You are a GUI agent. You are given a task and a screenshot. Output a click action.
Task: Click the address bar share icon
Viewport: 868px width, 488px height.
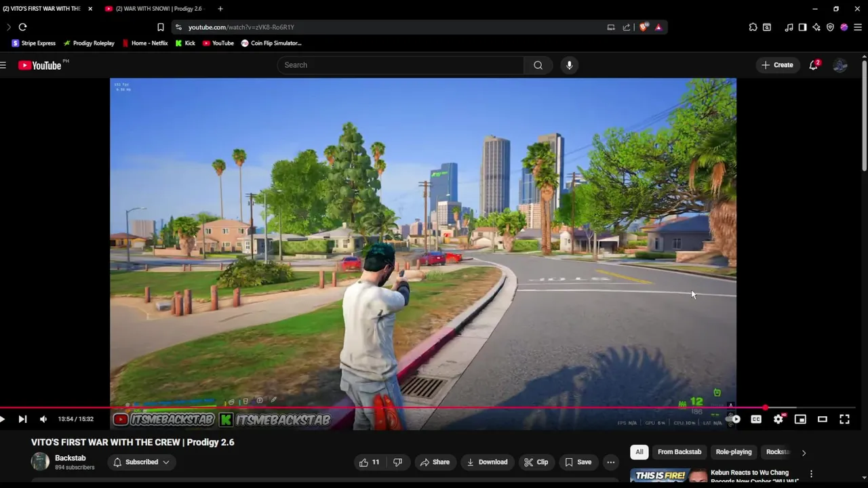[626, 27]
